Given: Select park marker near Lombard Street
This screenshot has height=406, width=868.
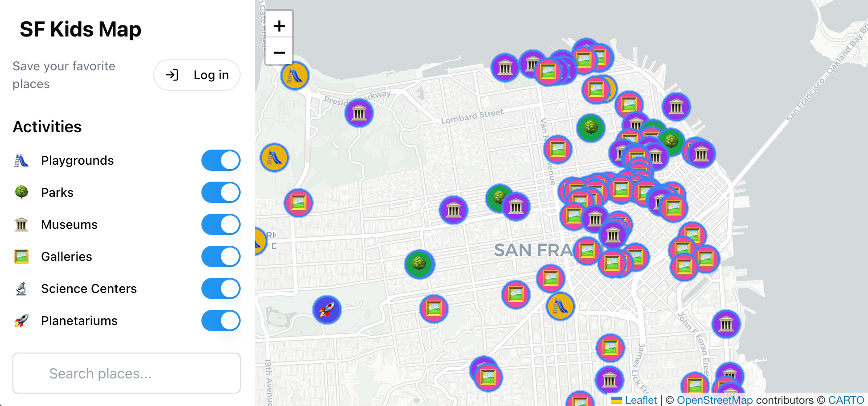Looking at the screenshot, I should point(591,128).
